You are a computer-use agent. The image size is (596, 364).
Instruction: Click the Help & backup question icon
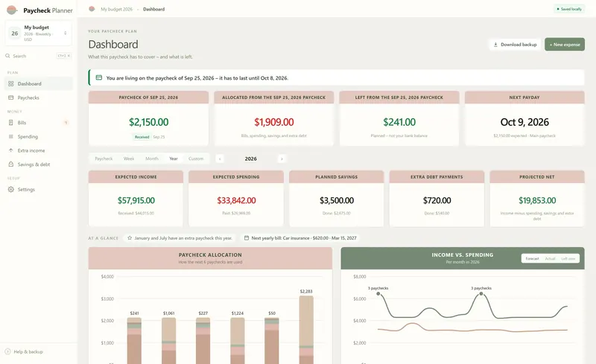(x=7, y=351)
